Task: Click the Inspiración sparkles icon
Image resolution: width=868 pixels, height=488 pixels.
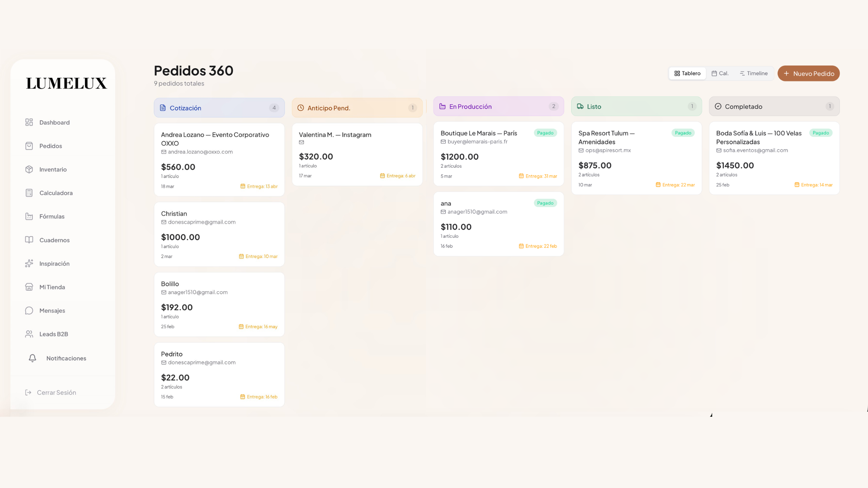Action: coord(29,263)
